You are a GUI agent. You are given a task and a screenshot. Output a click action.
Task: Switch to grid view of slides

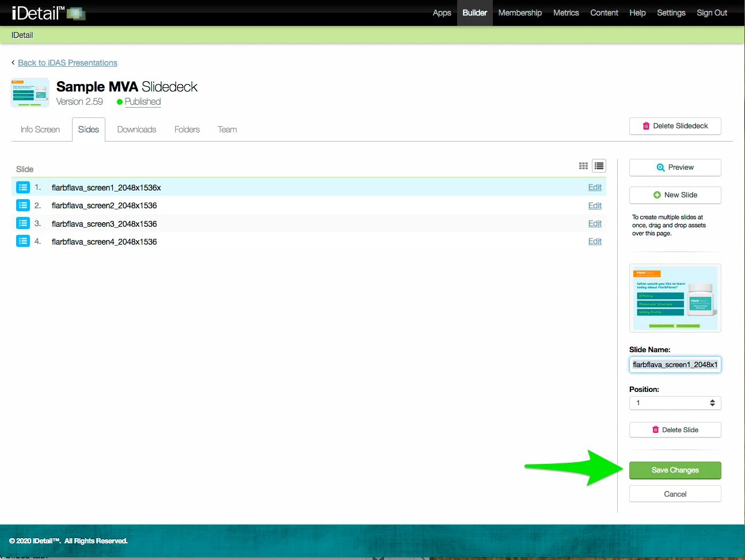click(583, 166)
